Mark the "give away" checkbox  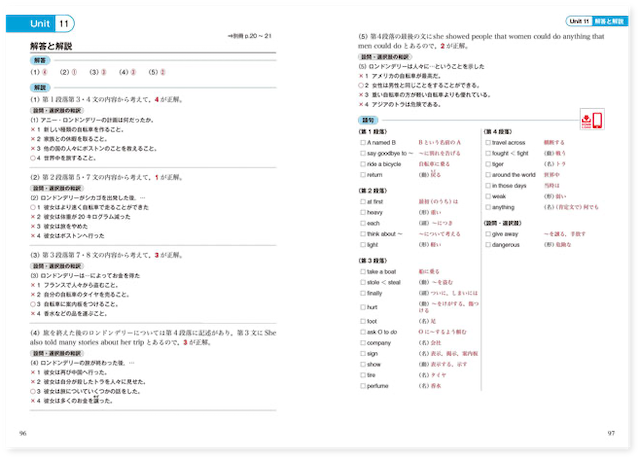coord(488,234)
